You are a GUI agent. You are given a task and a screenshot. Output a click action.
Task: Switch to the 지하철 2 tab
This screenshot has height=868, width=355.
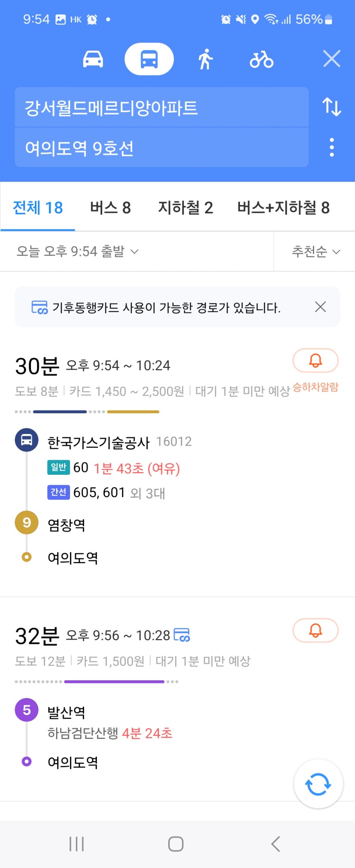point(185,208)
